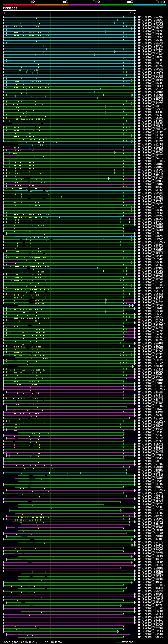The width and height of the screenshot is (168, 644).
Task: Open hit UniRef100_Q39600
Action: click(x=151, y=216)
